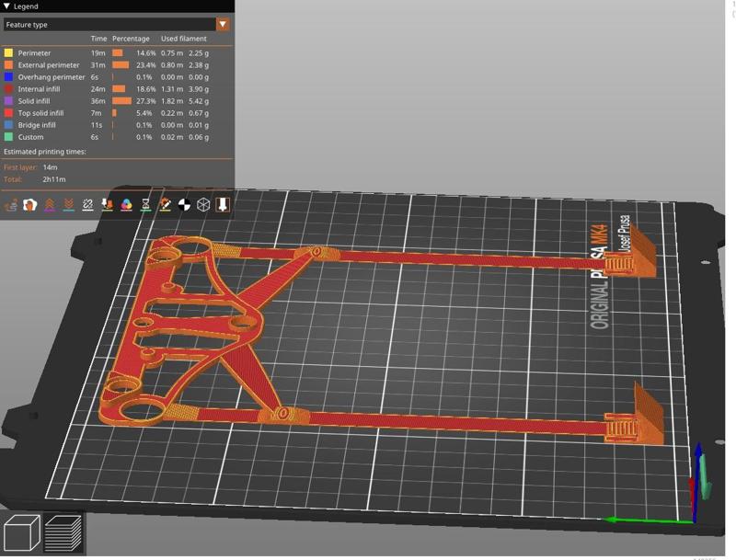The width and height of the screenshot is (736, 560).
Task: Show Retractions with upward arrows icon
Action: click(50, 205)
